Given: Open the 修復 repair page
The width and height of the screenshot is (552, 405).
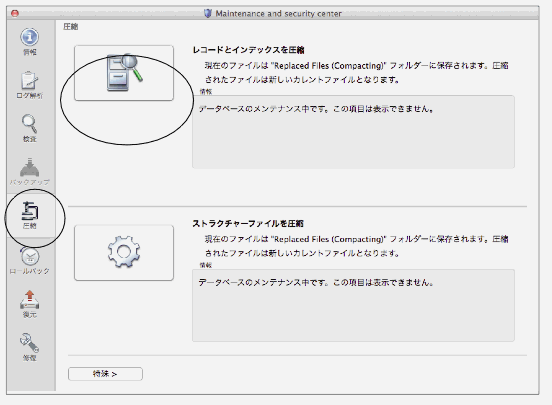Looking at the screenshot, I should [x=30, y=348].
